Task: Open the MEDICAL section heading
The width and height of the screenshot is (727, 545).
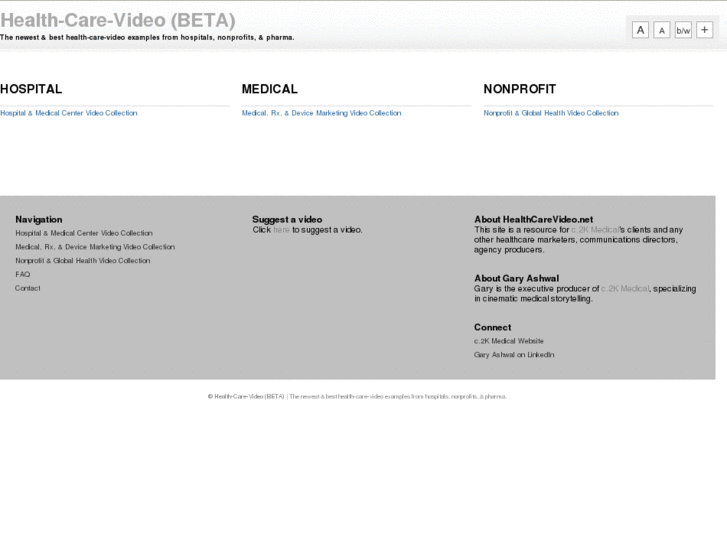Action: click(x=269, y=89)
